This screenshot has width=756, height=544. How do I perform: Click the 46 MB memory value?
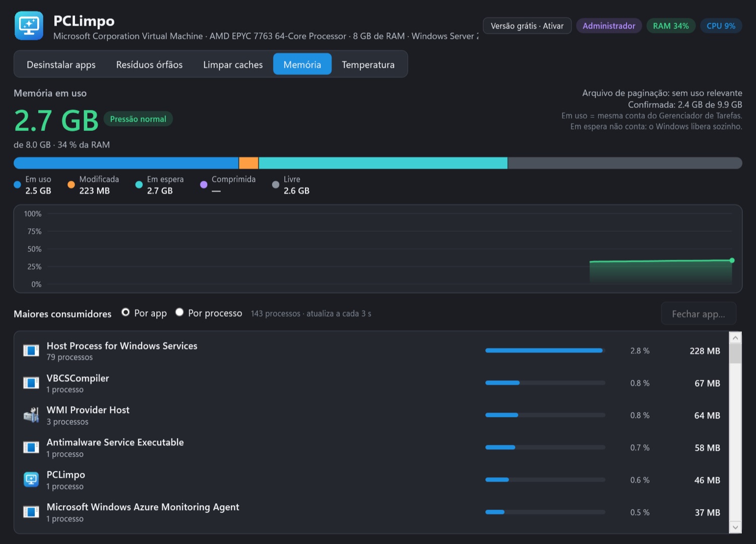[707, 480]
